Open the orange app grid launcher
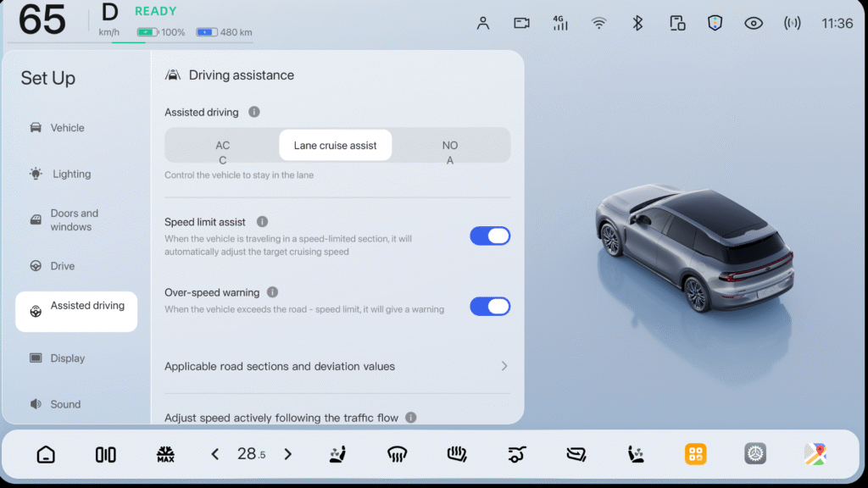This screenshot has height=488, width=868. [695, 454]
